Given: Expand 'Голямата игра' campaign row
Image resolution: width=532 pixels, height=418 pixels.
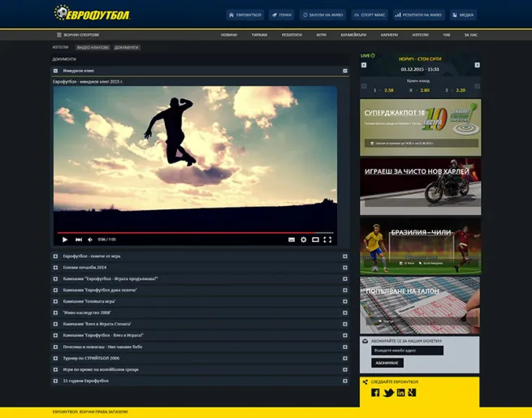Looking at the screenshot, I should 200,301.
